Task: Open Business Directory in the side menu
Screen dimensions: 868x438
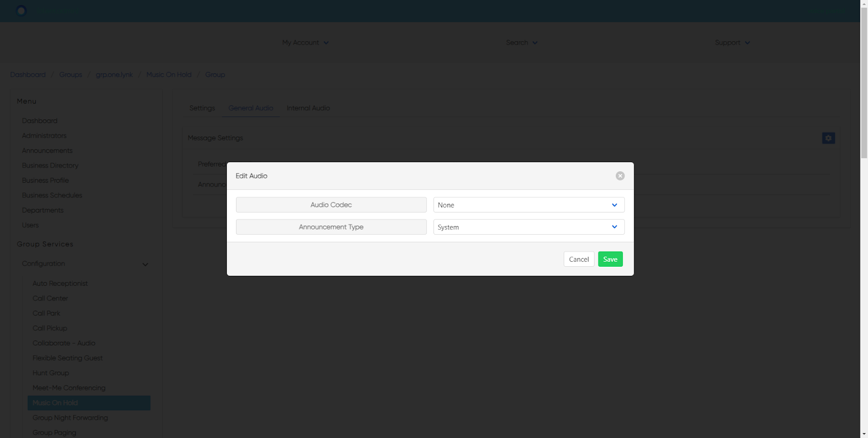Action: [x=50, y=165]
